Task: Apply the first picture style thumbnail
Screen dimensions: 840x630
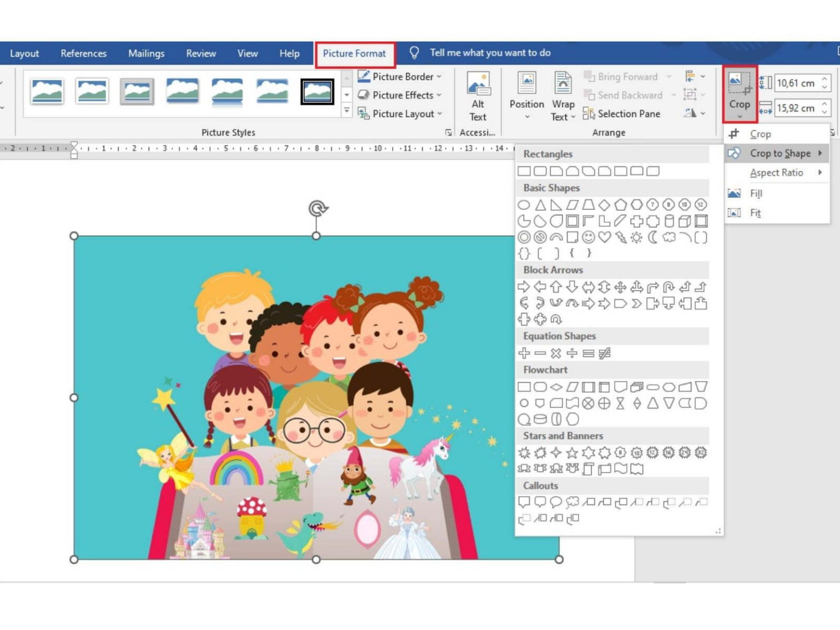Action: coord(47,91)
